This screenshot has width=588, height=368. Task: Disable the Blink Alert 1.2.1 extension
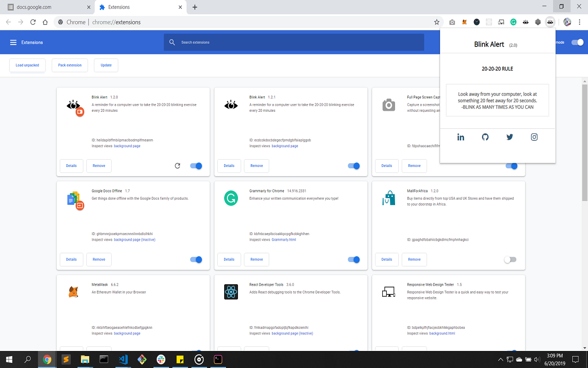pos(353,166)
